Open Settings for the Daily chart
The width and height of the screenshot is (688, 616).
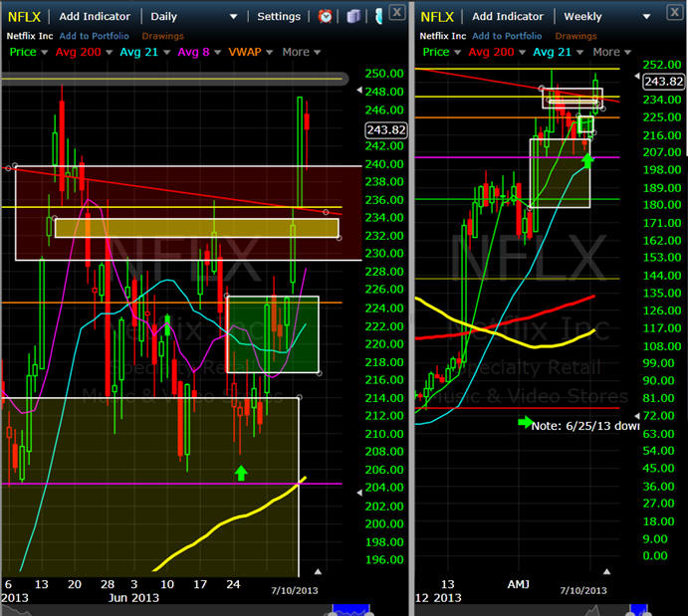[279, 16]
